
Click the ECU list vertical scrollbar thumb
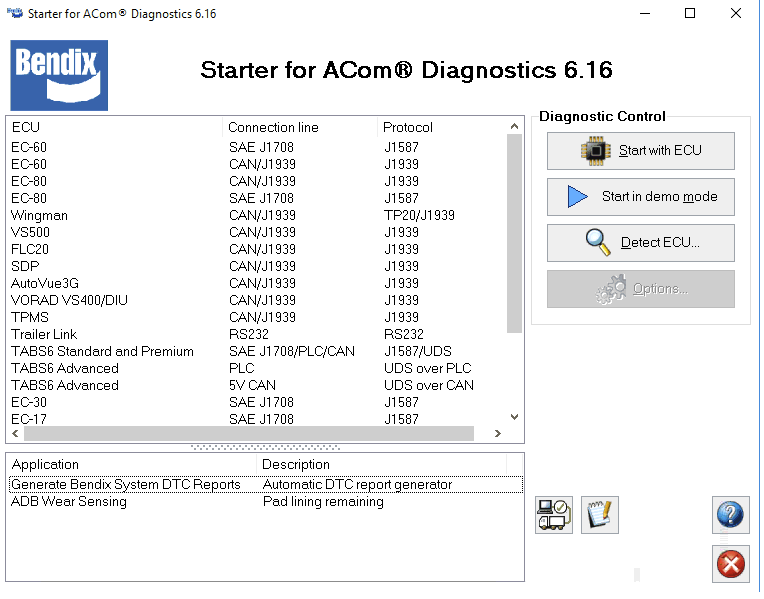coord(514,233)
